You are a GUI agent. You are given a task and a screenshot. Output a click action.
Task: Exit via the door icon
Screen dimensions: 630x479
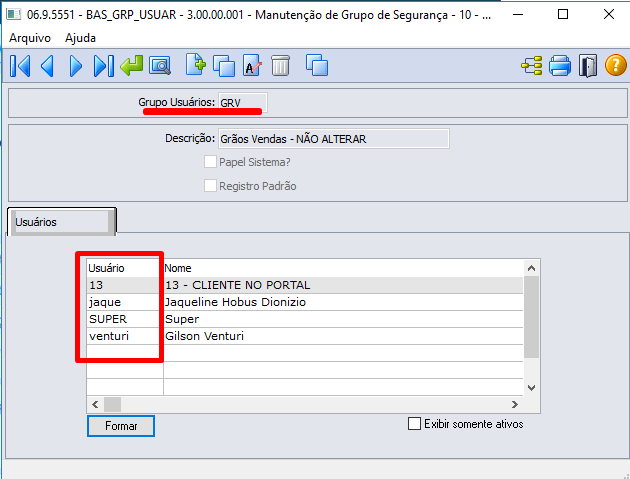point(588,66)
